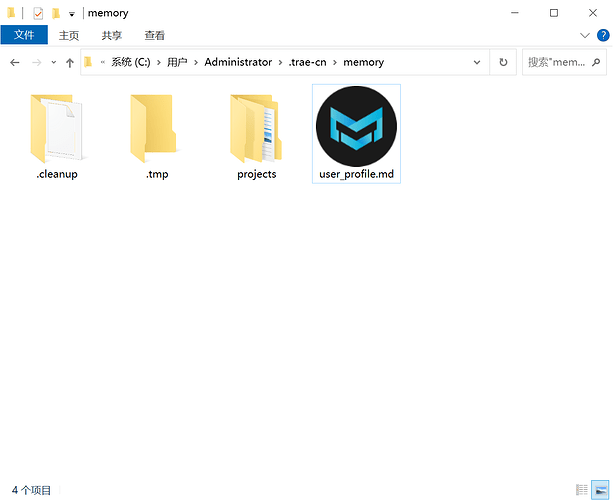Viewport: 613px width, 500px height.
Task: Go back to previous folder
Action: pyautogui.click(x=15, y=63)
